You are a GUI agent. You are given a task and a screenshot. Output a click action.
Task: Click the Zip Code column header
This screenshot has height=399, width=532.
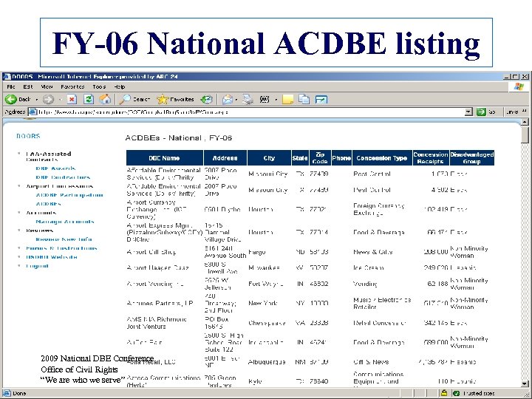320,158
